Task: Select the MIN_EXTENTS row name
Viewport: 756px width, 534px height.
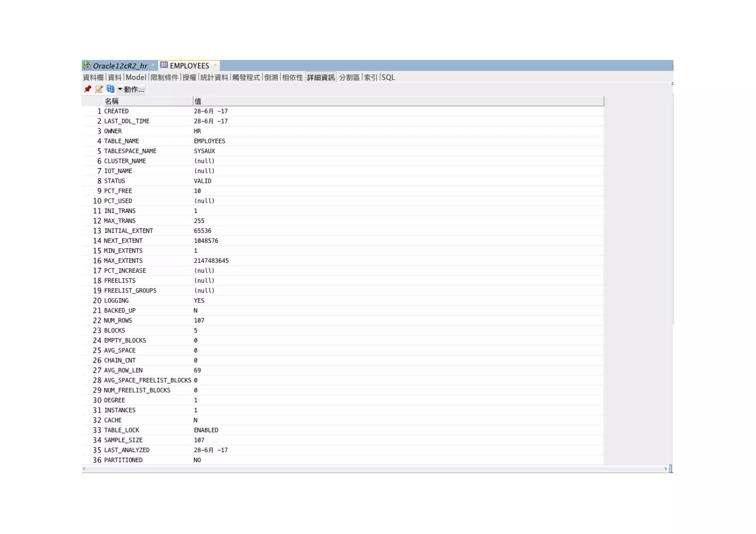Action: coord(123,251)
